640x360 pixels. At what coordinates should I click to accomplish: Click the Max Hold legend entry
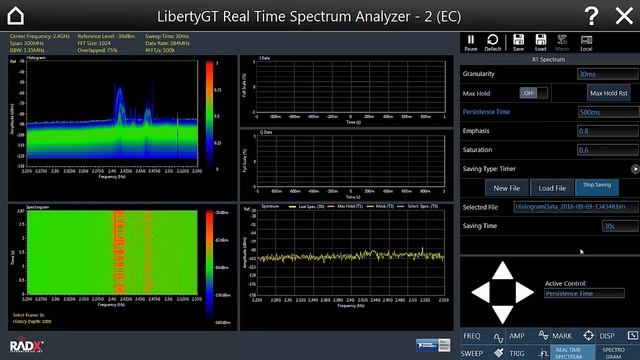pyautogui.click(x=345, y=207)
